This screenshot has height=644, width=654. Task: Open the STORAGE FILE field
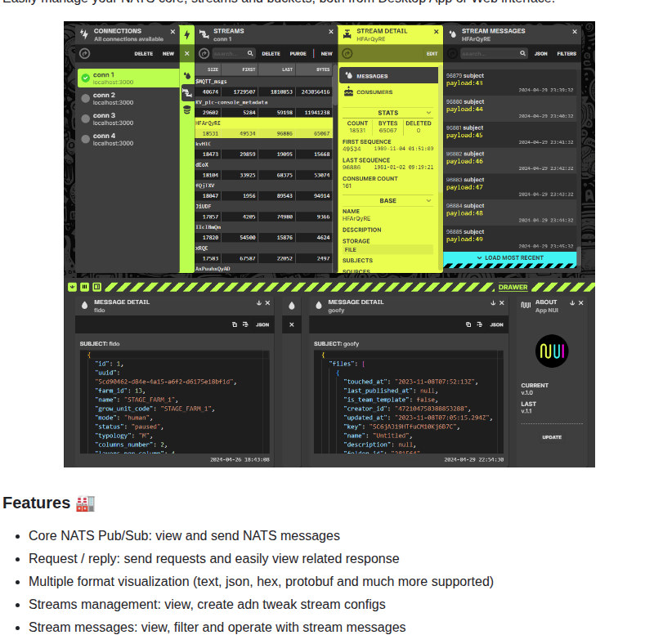pos(387,249)
